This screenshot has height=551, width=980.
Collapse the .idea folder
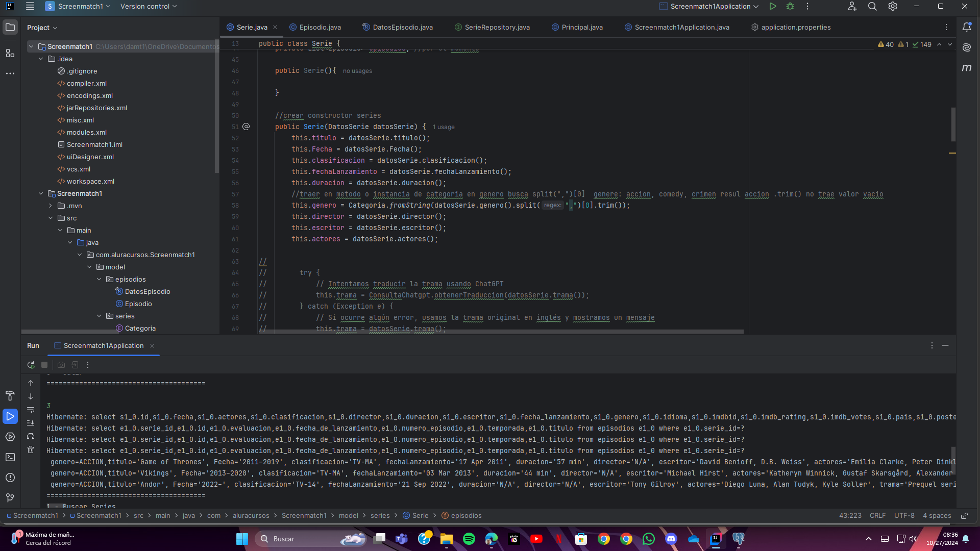41,59
